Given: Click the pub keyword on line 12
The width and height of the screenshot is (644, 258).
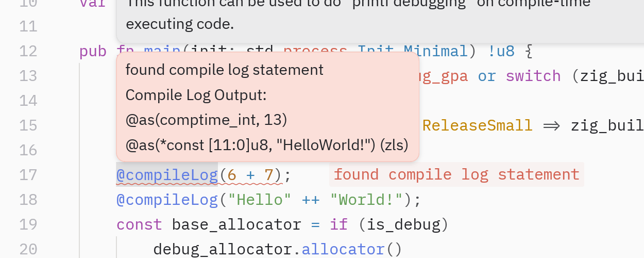Looking at the screenshot, I should 93,51.
